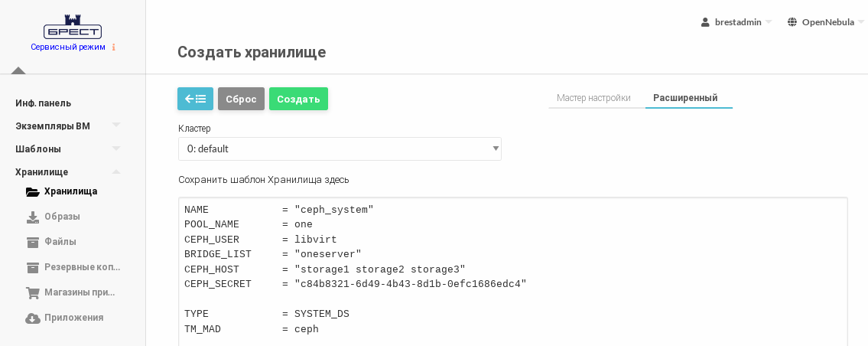Collapse the Storage menu section

(116, 171)
